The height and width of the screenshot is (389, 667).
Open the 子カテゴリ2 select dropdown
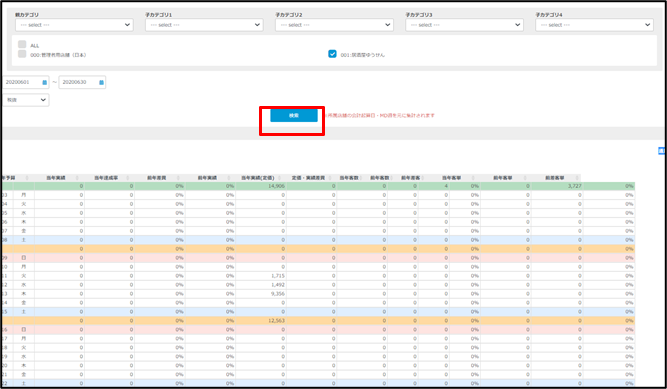click(x=334, y=25)
